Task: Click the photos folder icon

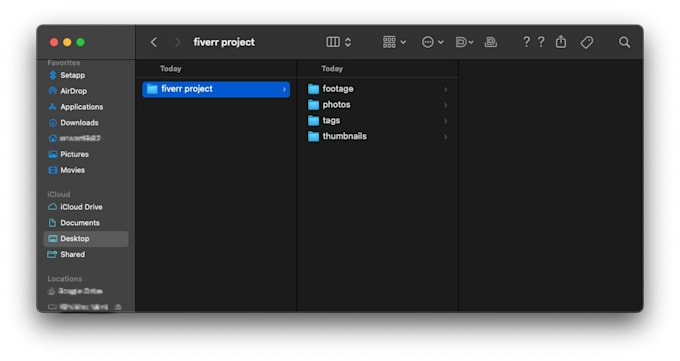Action: pos(313,105)
